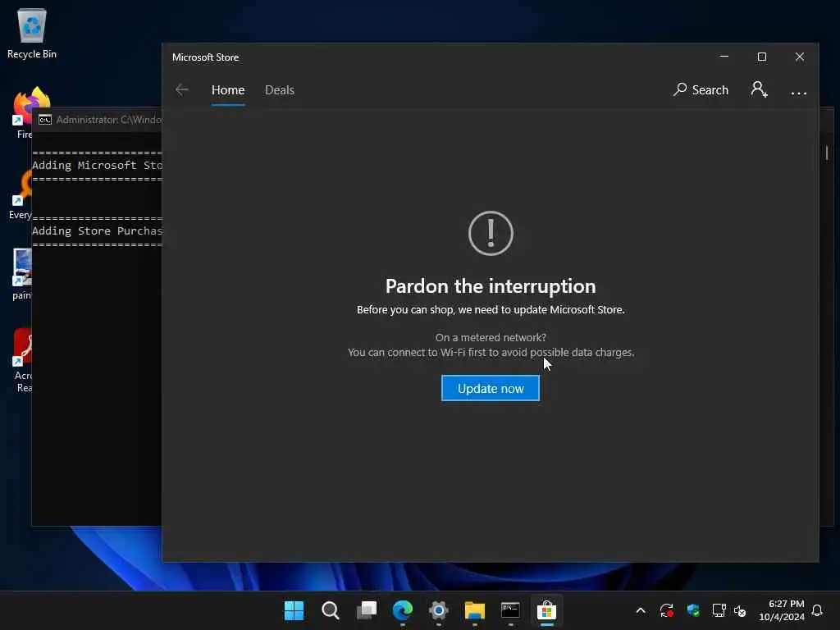The height and width of the screenshot is (630, 840).
Task: Maximize the Microsoft Store window
Action: tap(762, 57)
